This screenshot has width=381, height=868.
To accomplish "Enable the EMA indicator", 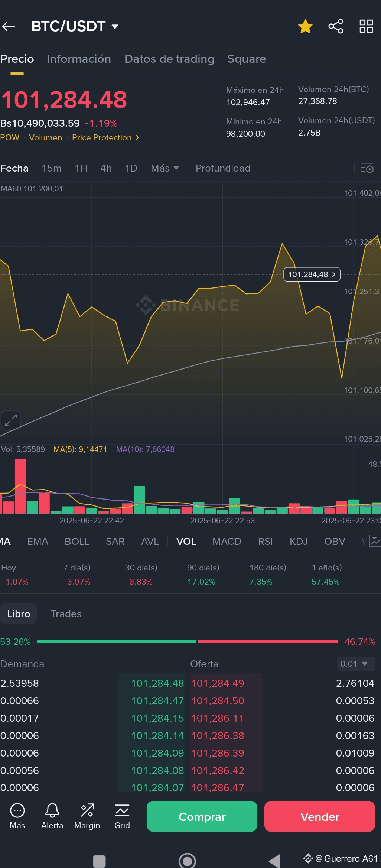I will [38, 542].
